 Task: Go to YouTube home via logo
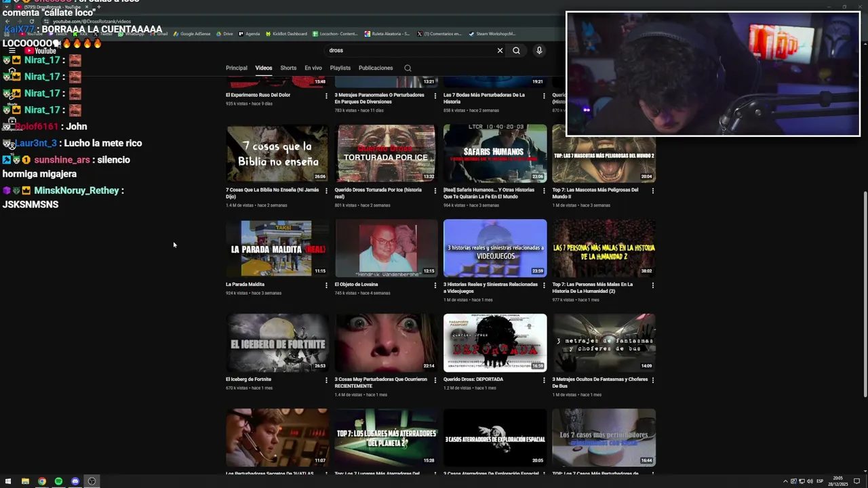pyautogui.click(x=41, y=50)
